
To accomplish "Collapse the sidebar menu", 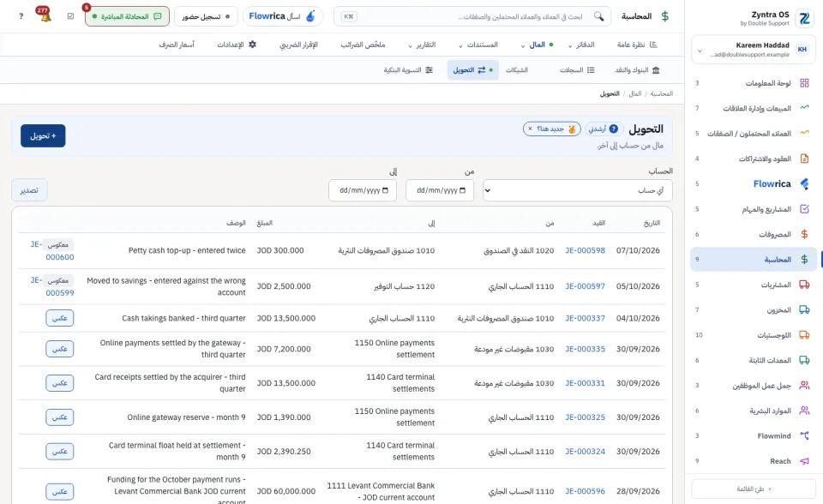I will pyautogui.click(x=754, y=489).
